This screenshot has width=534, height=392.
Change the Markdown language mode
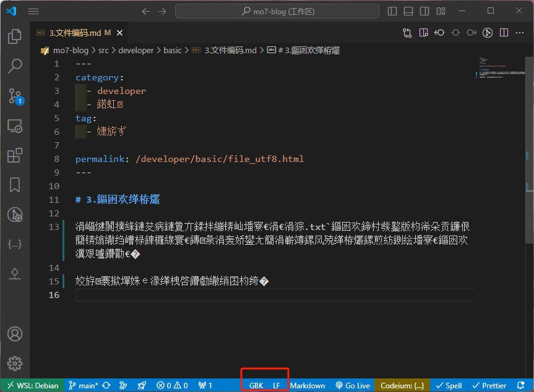tap(308, 385)
